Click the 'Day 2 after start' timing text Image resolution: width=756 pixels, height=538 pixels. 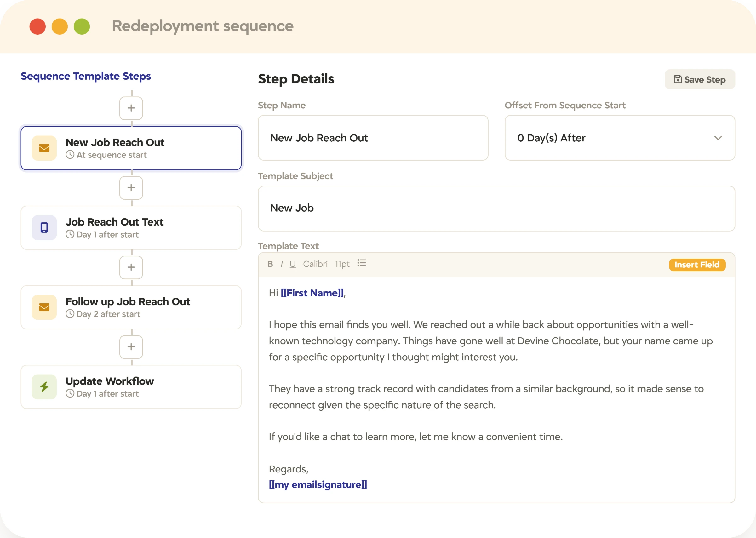point(108,314)
